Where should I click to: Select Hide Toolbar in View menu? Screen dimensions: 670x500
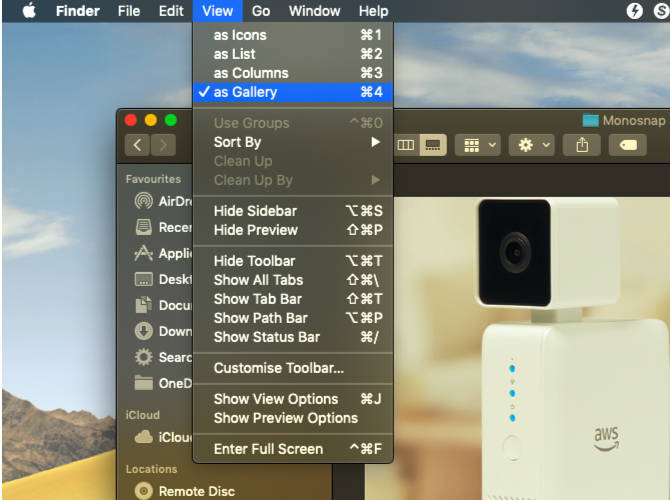coord(293,261)
